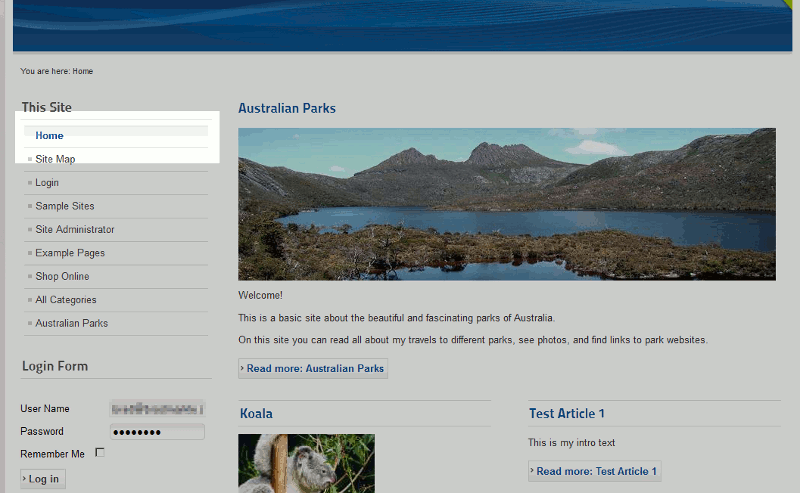Open Test Article 1 heading link
The width and height of the screenshot is (800, 493).
tap(566, 413)
